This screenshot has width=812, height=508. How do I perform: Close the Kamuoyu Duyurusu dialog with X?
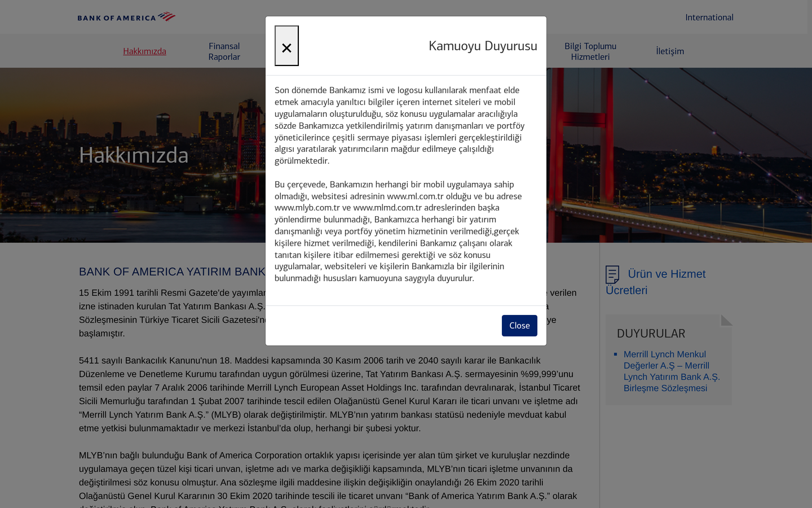tap(286, 46)
